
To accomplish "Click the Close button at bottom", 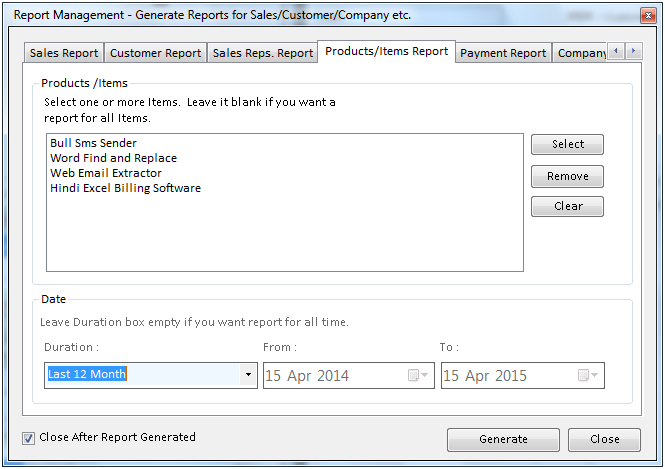I will (604, 439).
